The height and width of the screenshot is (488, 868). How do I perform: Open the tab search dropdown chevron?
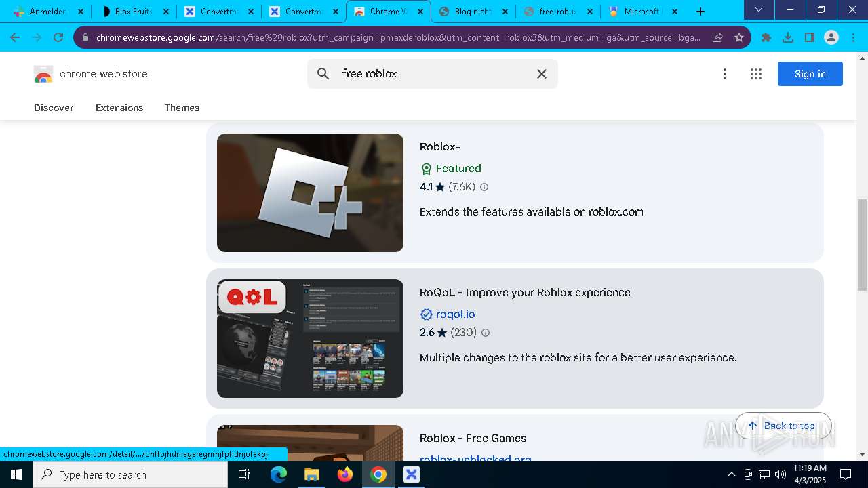point(759,9)
